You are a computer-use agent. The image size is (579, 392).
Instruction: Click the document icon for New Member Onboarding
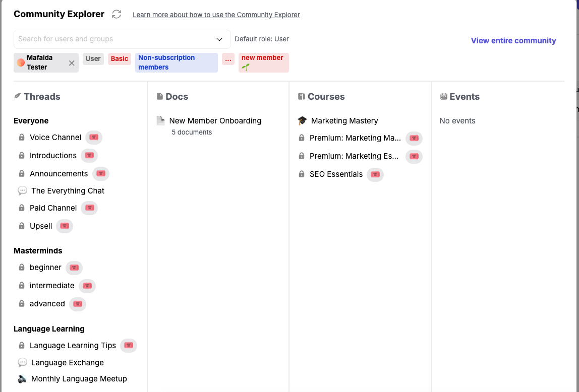coord(160,121)
